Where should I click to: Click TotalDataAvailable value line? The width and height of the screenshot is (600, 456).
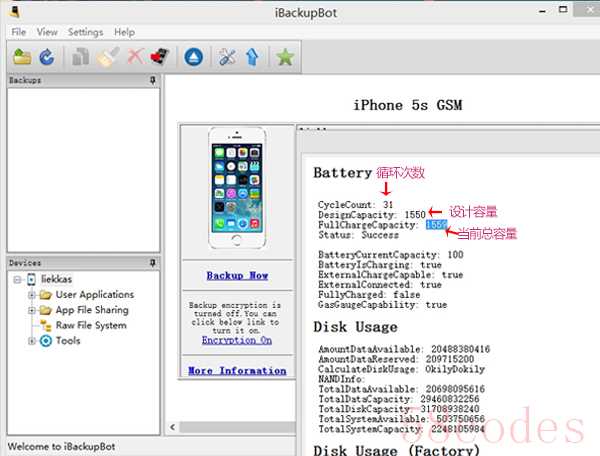(401, 389)
